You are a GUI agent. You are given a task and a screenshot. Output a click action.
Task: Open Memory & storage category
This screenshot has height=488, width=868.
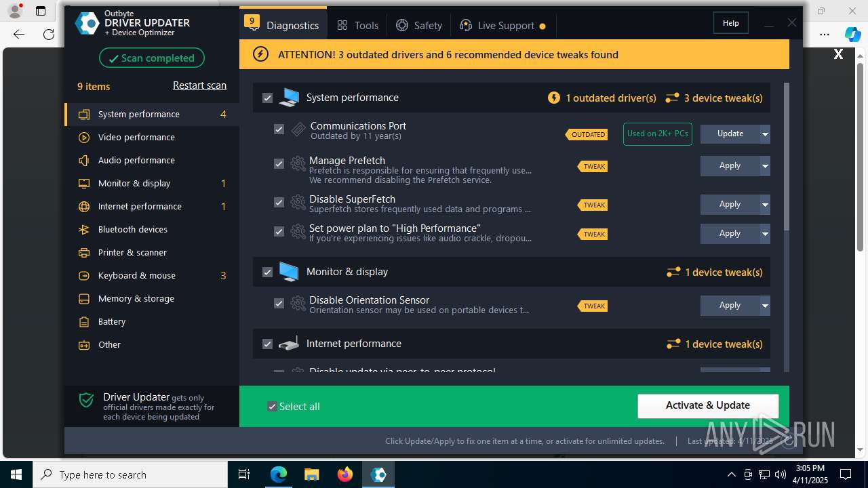(x=152, y=298)
